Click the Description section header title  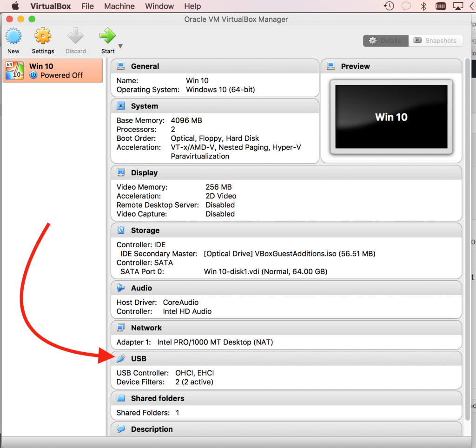pyautogui.click(x=152, y=429)
